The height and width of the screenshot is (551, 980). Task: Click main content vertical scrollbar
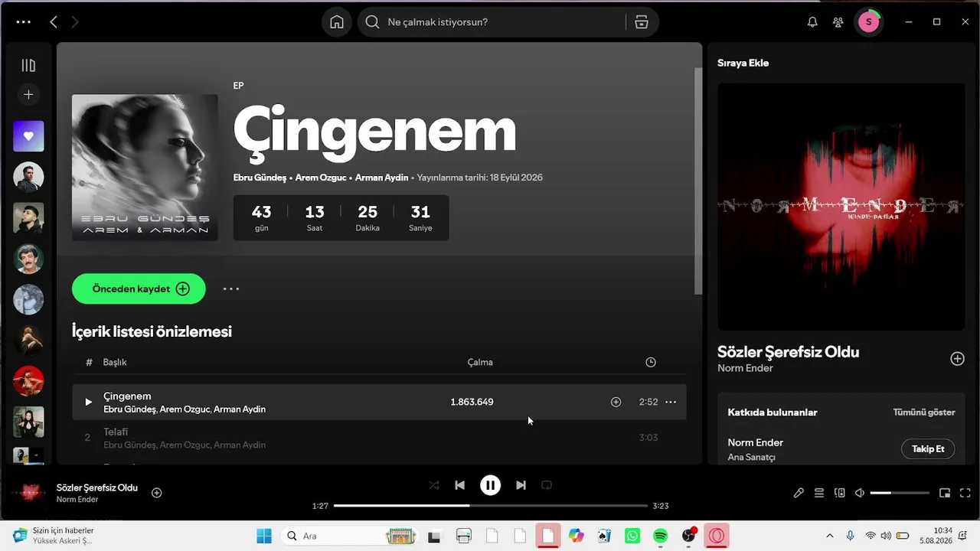pyautogui.click(x=697, y=181)
